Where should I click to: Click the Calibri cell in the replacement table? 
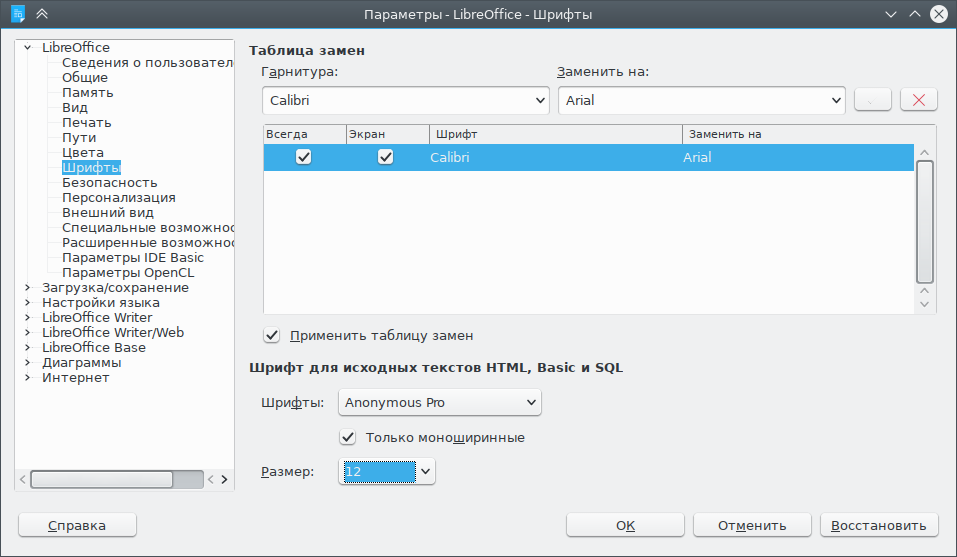pyautogui.click(x=450, y=157)
